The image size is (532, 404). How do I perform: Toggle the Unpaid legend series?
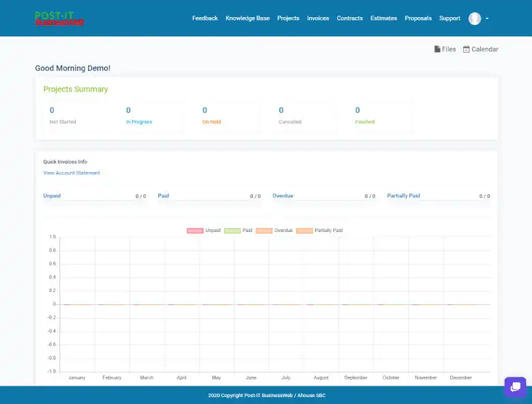click(203, 231)
